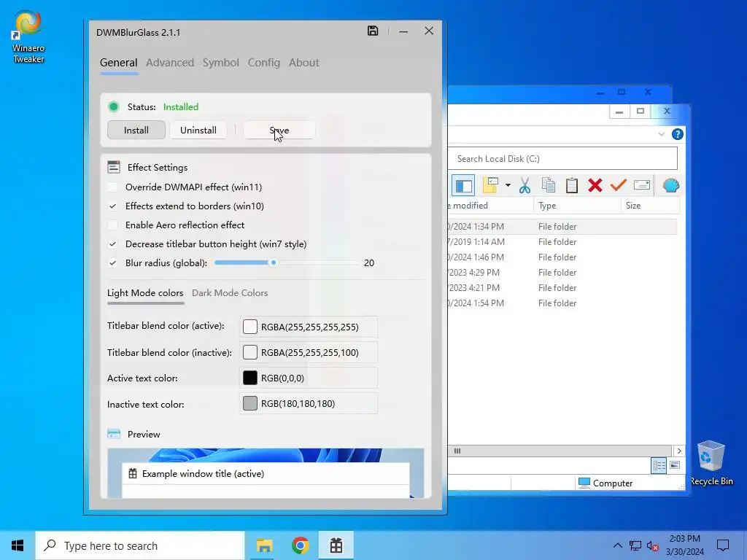This screenshot has width=747, height=560.
Task: Open File Explorer from the taskbar
Action: click(264, 545)
